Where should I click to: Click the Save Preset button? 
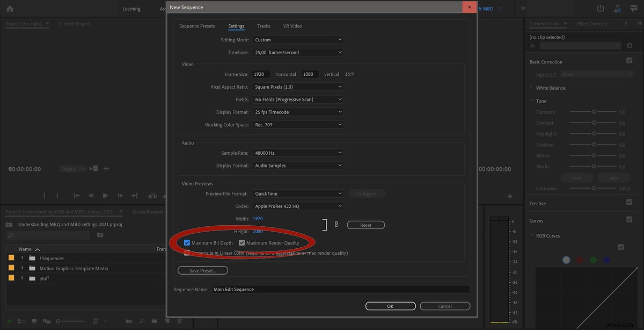pos(202,270)
